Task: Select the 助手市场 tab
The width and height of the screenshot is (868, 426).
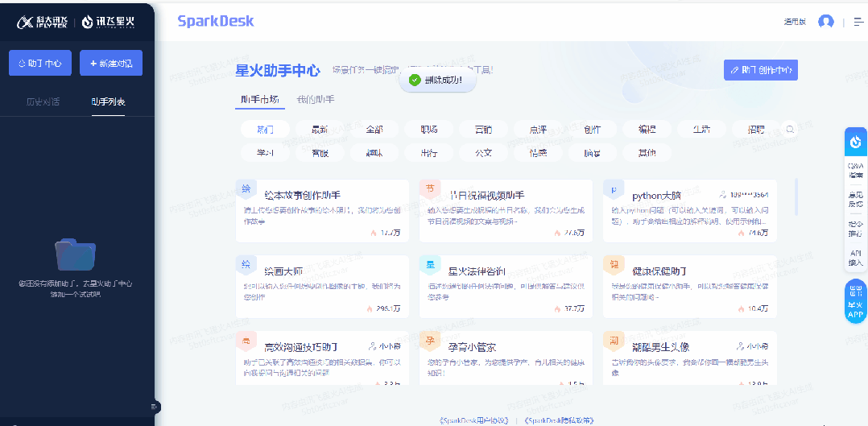Action: click(259, 100)
